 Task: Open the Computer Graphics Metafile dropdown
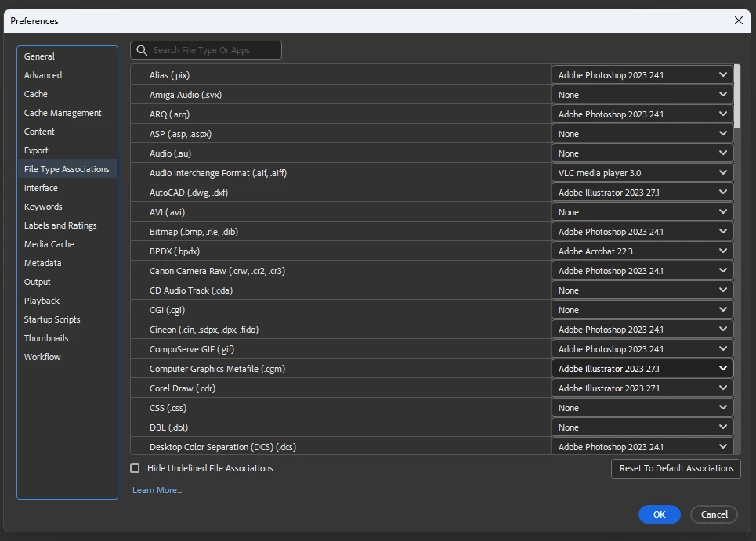point(642,369)
